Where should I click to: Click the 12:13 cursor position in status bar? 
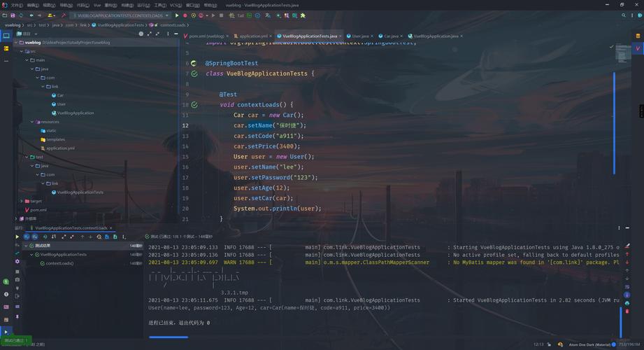click(x=538, y=344)
